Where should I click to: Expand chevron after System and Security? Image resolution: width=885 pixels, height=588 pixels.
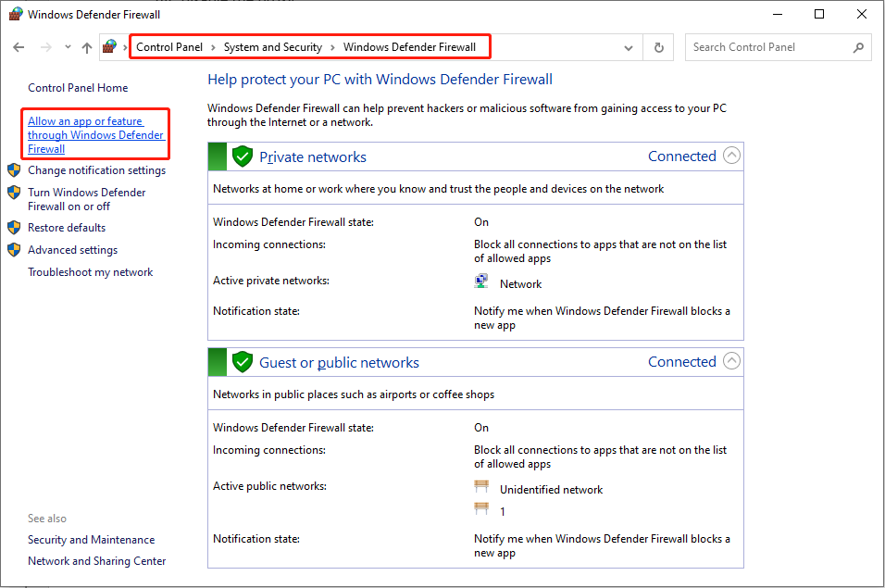[332, 47]
